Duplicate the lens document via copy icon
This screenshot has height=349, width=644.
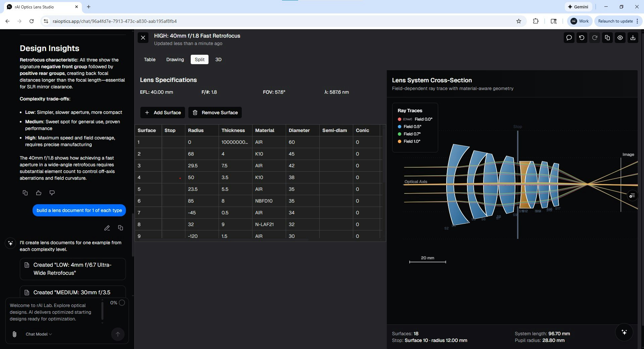tap(607, 38)
